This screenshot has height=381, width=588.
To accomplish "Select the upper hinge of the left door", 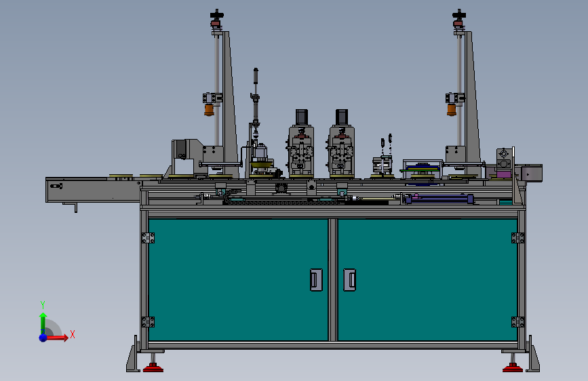I will tap(148, 238).
